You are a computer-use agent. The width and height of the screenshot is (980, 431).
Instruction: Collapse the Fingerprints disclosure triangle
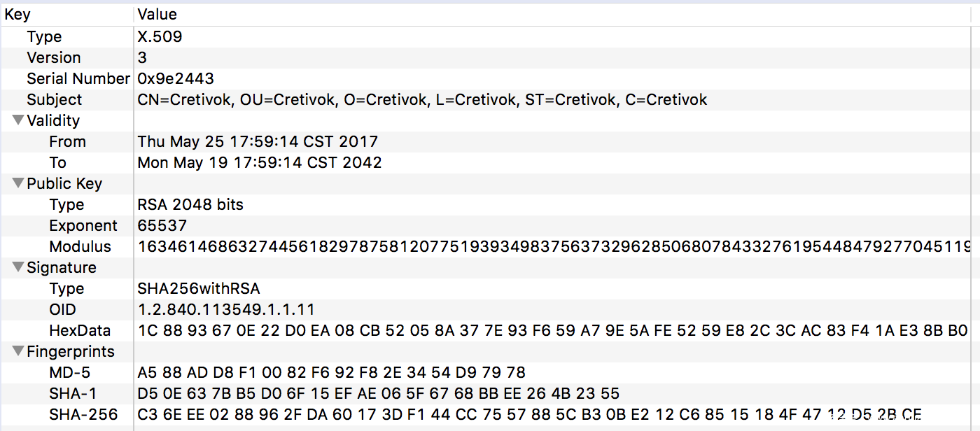tap(18, 352)
